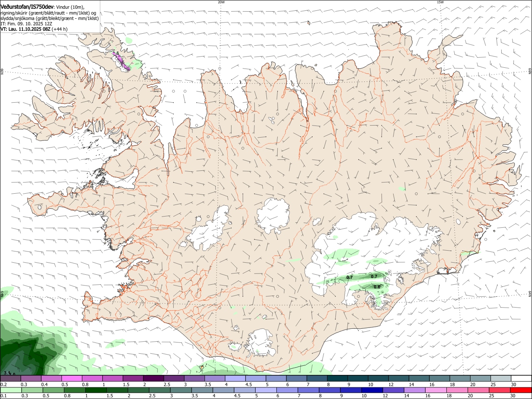Click the '(+44 h)' forecast offset text

pyautogui.click(x=60, y=29)
